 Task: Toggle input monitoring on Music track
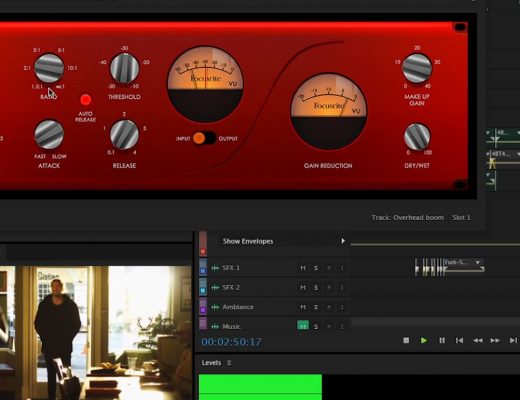coord(342,326)
